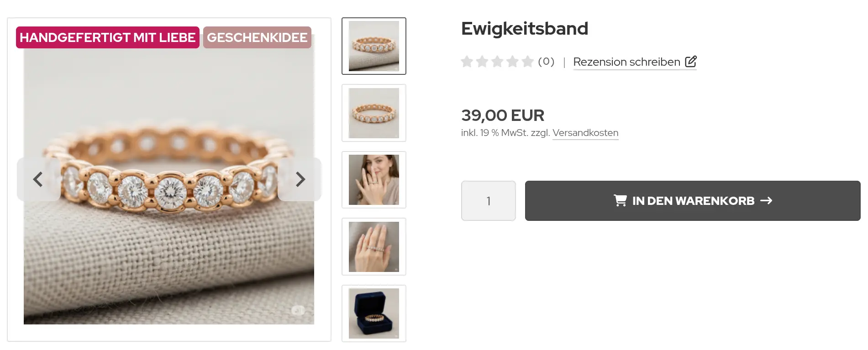Viewport: 868px width, 350px height.
Task: Open the Versandkosten shipping link
Action: pyautogui.click(x=585, y=133)
